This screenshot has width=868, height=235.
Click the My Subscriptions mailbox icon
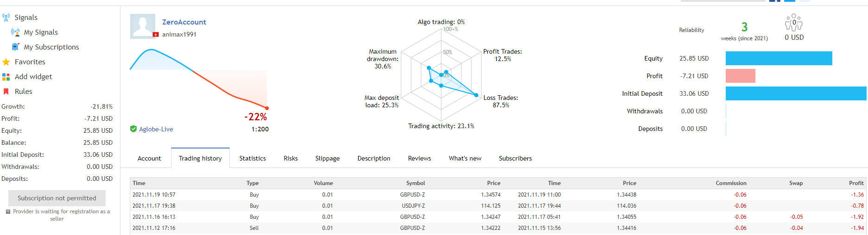tap(15, 47)
